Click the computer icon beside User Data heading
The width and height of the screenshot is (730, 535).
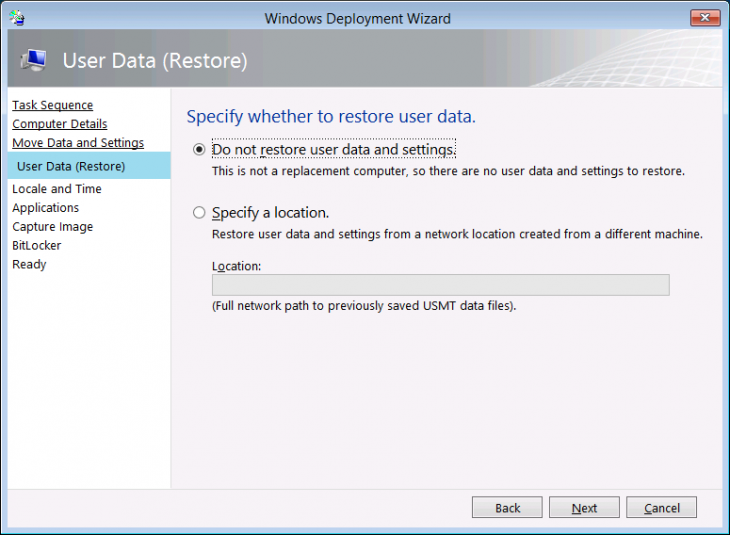(33, 61)
